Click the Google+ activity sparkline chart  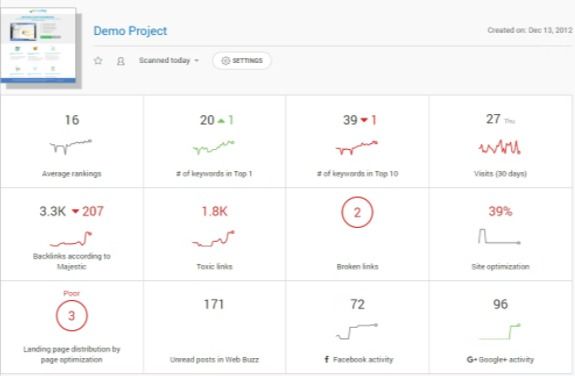point(500,331)
